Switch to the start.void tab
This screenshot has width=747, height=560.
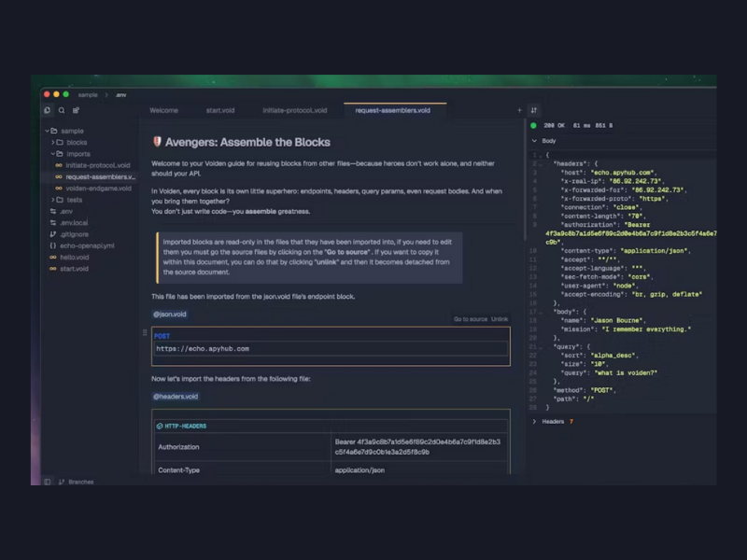coord(220,110)
